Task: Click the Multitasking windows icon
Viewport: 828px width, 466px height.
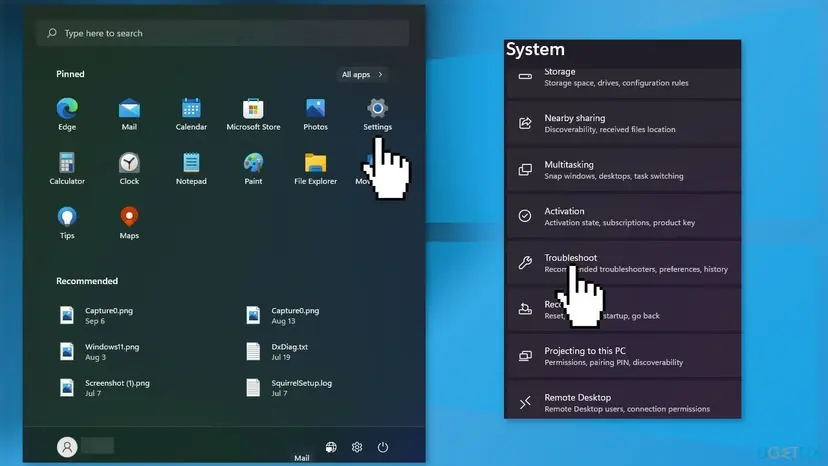Action: (525, 170)
